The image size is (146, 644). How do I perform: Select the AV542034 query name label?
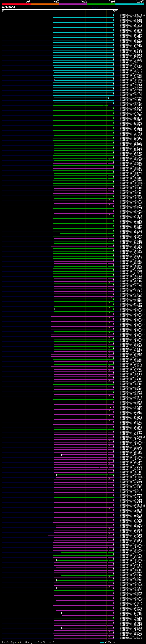8,7
